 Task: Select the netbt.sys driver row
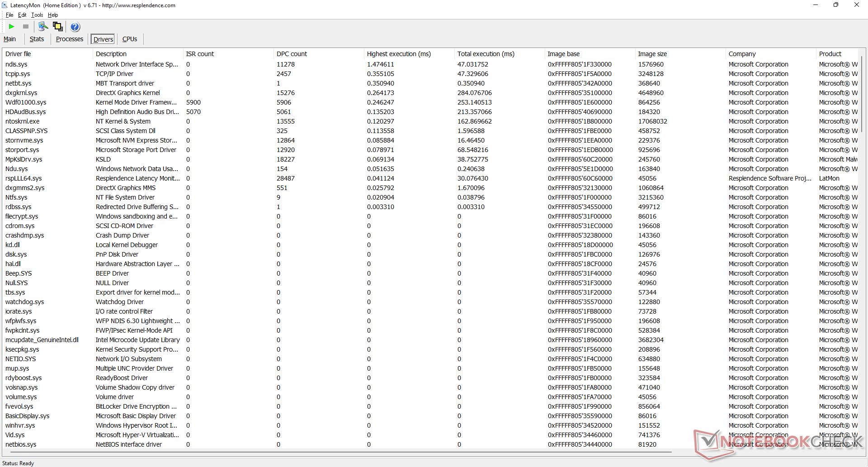click(x=430, y=83)
